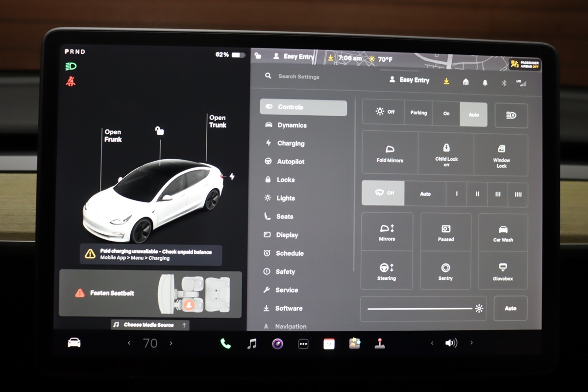Open the Calendar app showing the 17th
The image size is (588, 392).
coord(328,343)
